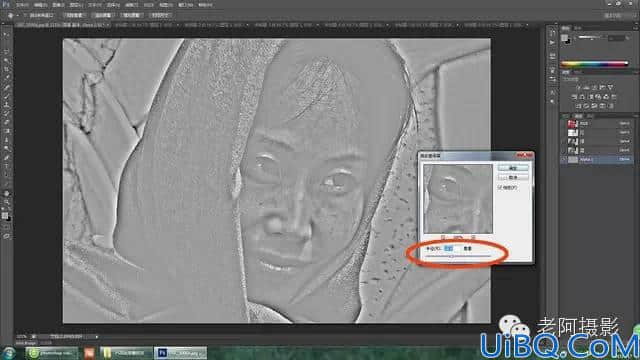
Task: Select the Lasso tool
Action: [x=7, y=51]
